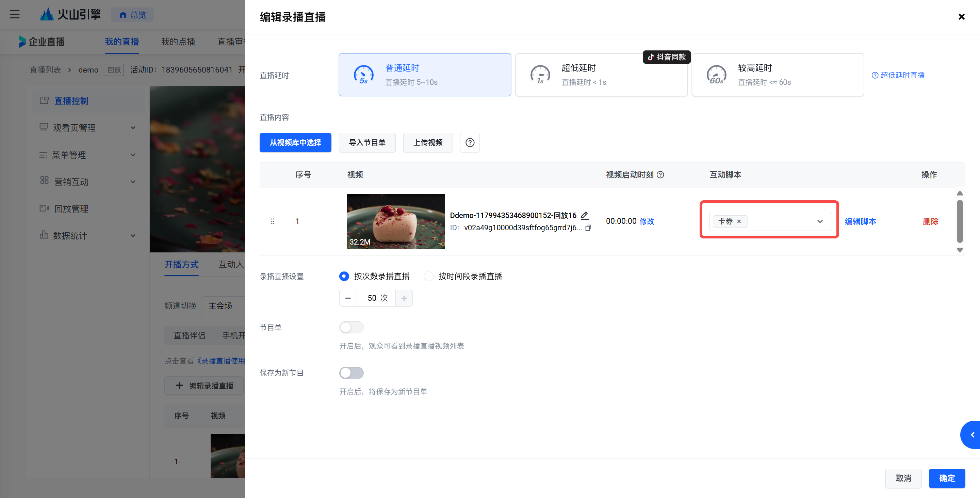
Task: Grab the row drag handle icon
Action: [x=273, y=221]
